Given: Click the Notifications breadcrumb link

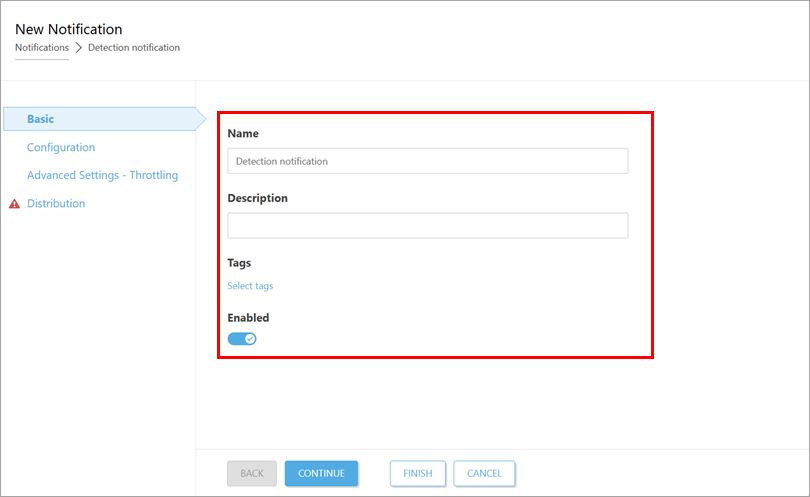Looking at the screenshot, I should click(42, 47).
